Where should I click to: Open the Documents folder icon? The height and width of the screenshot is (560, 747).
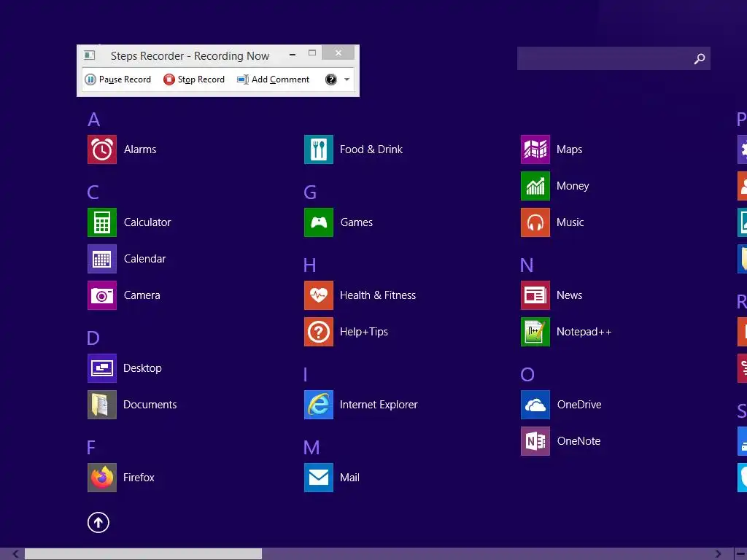(102, 405)
